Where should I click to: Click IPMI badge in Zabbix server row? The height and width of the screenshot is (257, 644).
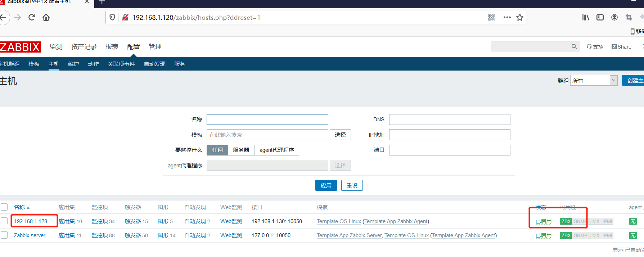(607, 235)
